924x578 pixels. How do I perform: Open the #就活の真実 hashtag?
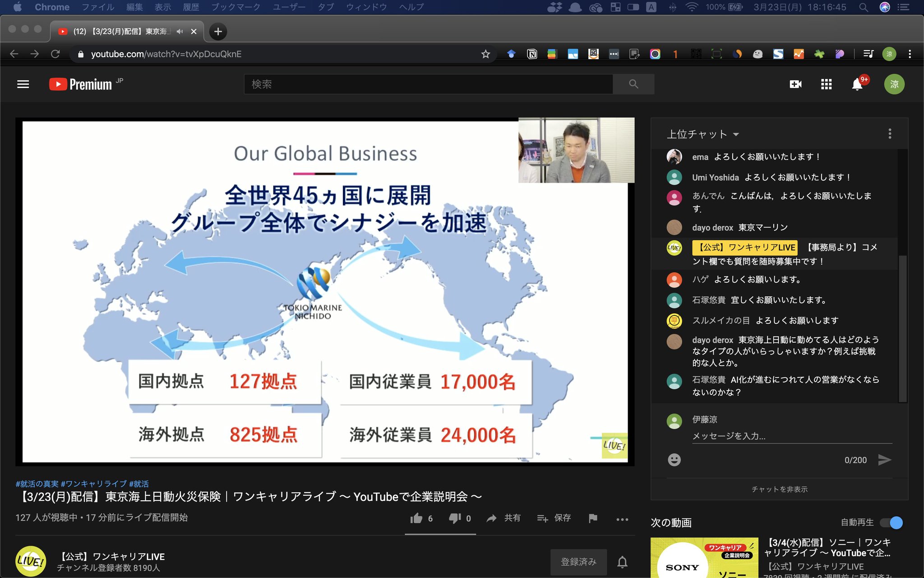click(x=37, y=484)
